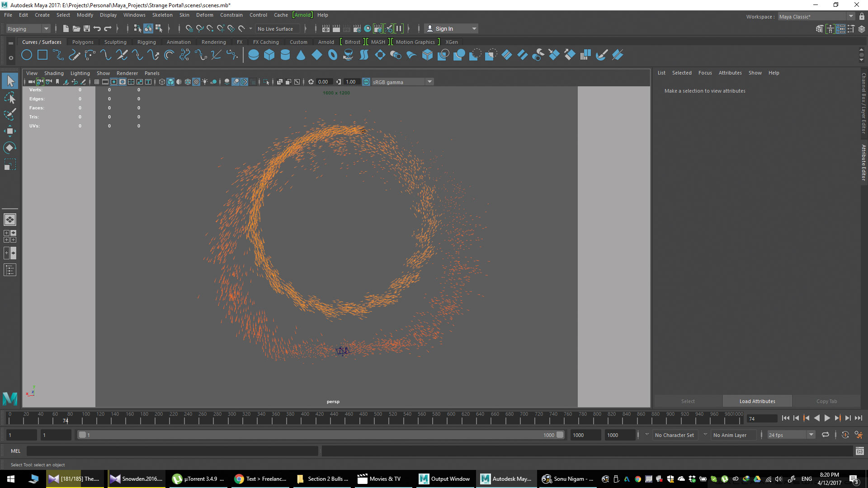The height and width of the screenshot is (488, 868).
Task: Toggle select by hierarchy mode
Action: tap(138, 29)
